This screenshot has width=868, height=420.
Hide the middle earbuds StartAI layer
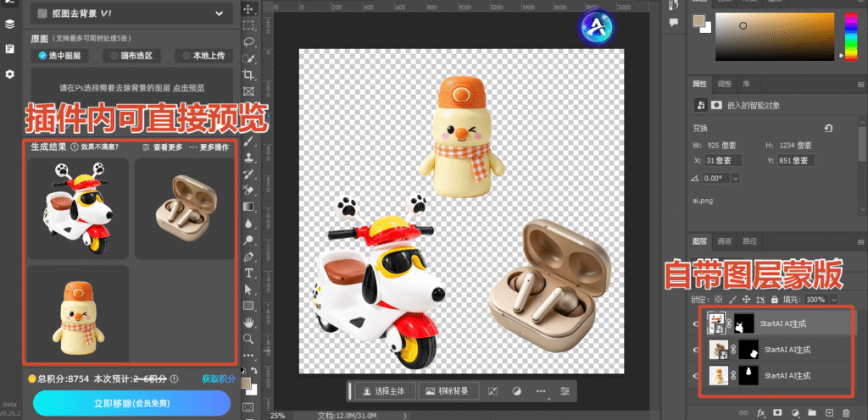coord(697,350)
